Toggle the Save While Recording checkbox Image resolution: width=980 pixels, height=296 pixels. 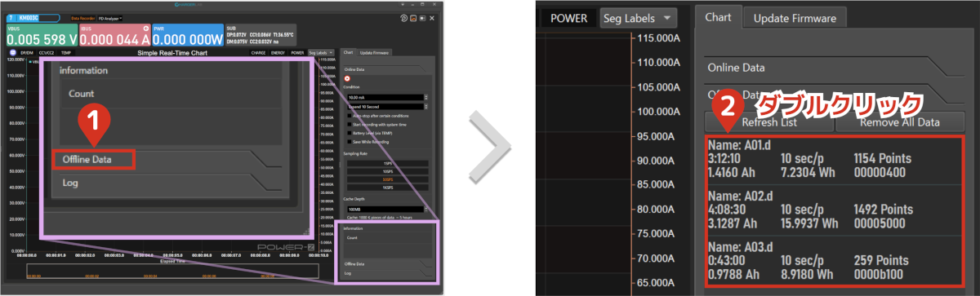click(350, 142)
